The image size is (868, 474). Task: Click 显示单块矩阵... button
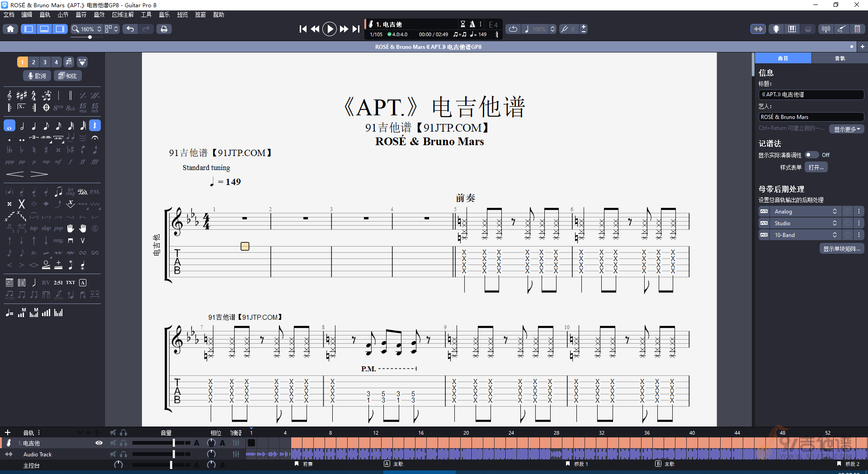click(x=842, y=249)
